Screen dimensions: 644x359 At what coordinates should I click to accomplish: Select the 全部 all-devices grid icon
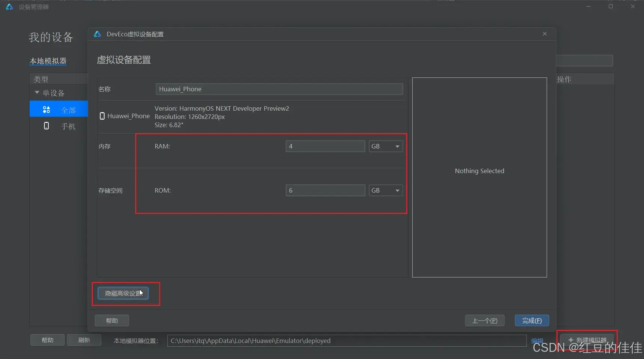pyautogui.click(x=46, y=110)
